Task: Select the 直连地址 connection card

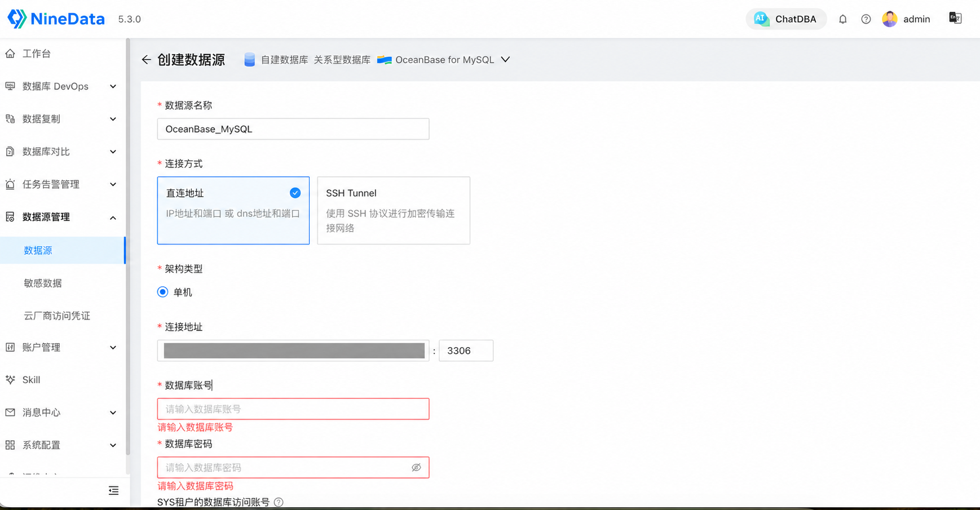Action: [233, 211]
